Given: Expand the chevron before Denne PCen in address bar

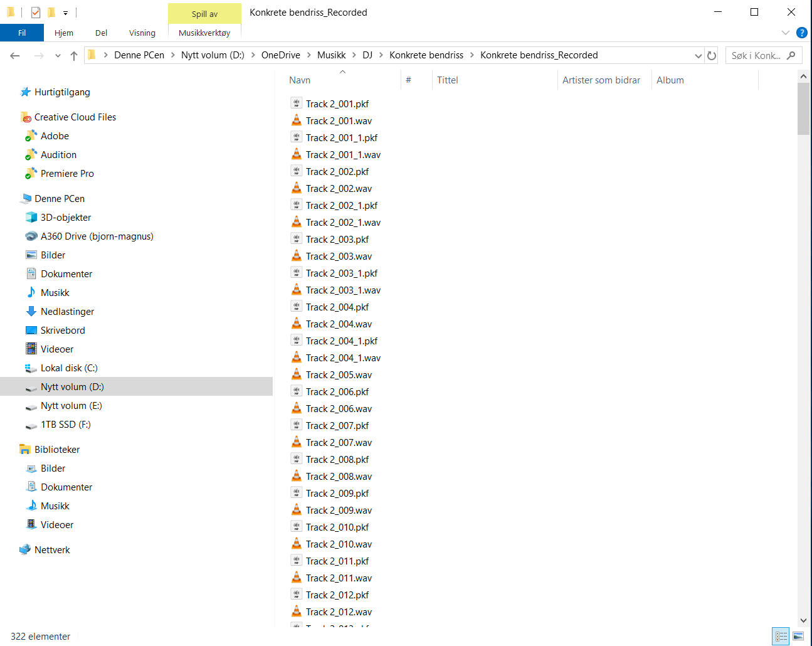Looking at the screenshot, I should (105, 55).
